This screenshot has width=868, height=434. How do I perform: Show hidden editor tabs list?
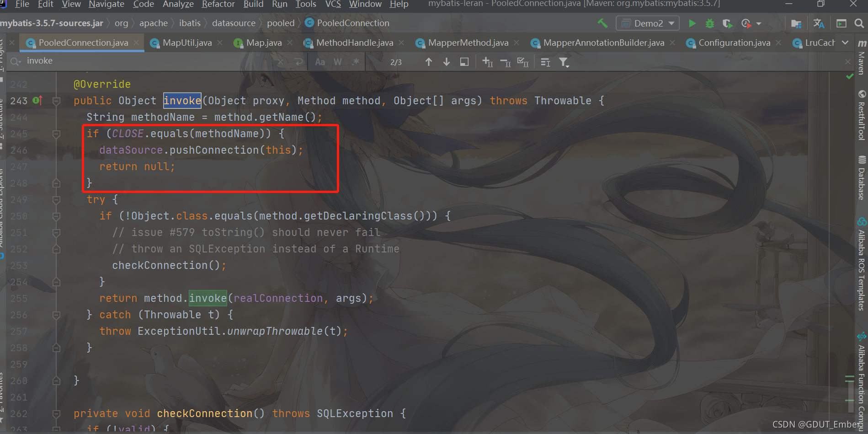(845, 43)
